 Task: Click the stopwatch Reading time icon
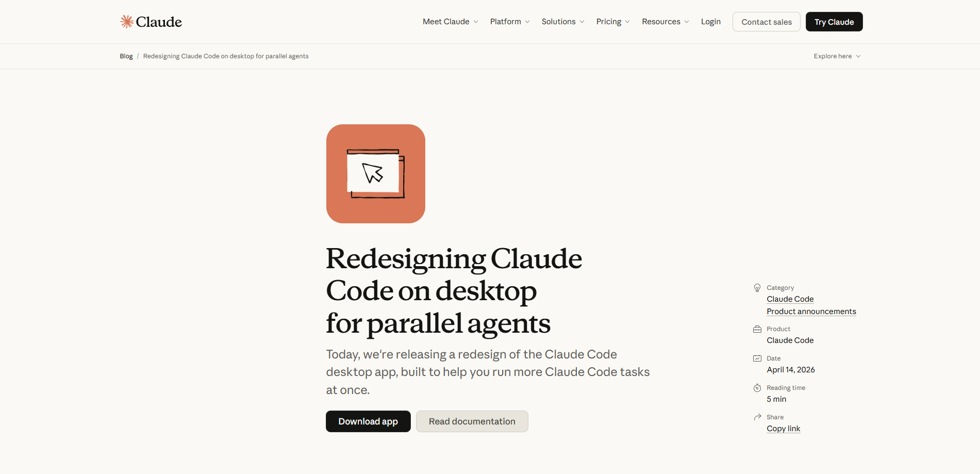tap(757, 388)
